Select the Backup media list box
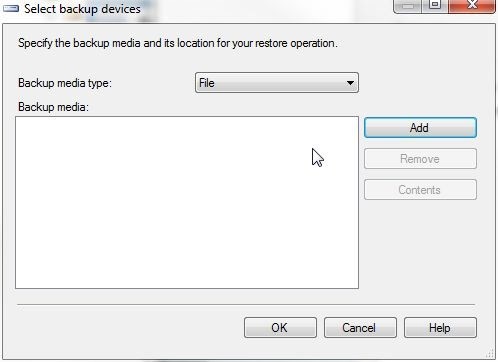Viewport: 498px width, 362px height. click(187, 202)
